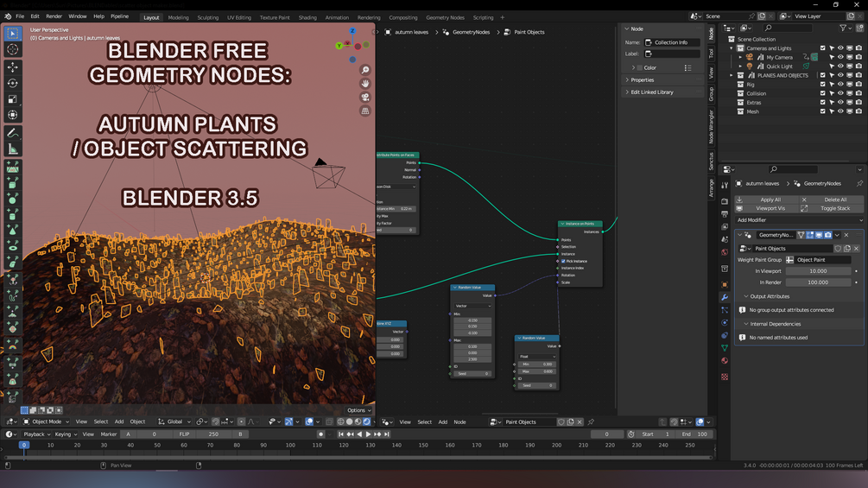Open the Texture properties checker icon
Viewport: 868px width, 488px height.
pyautogui.click(x=725, y=377)
